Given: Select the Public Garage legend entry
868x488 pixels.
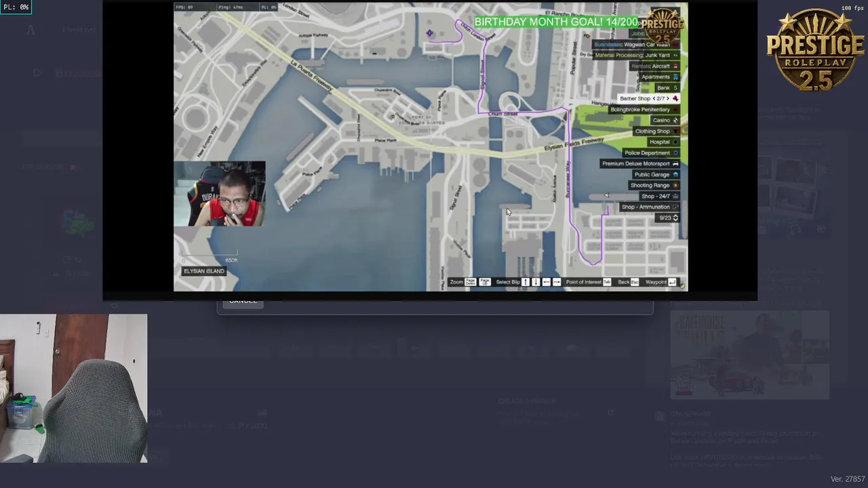Looking at the screenshot, I should 656,174.
